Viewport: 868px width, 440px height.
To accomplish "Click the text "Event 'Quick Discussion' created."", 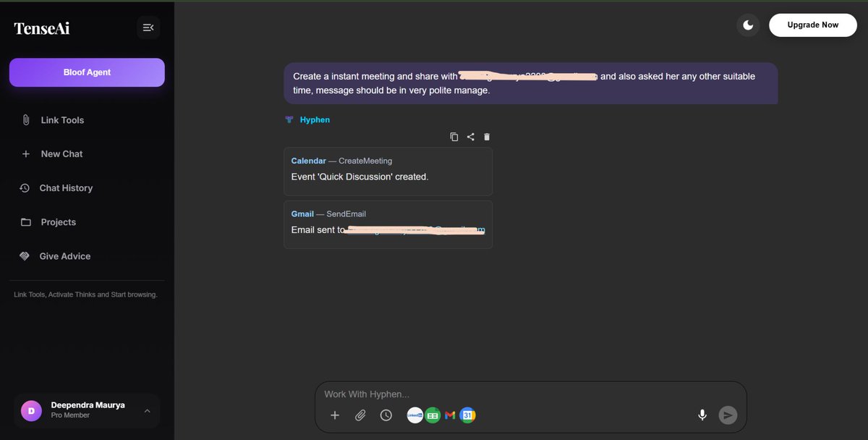I will tap(359, 177).
